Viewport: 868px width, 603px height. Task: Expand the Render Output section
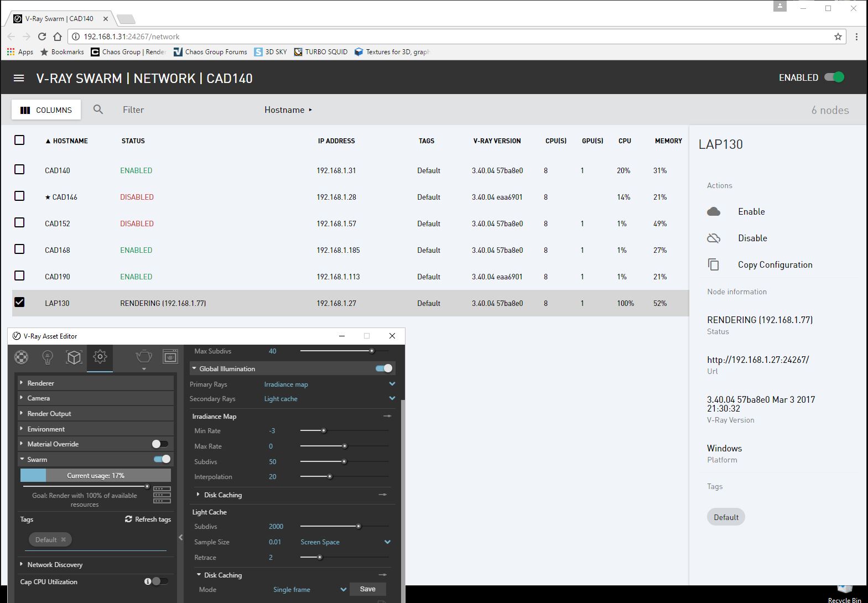click(x=96, y=413)
